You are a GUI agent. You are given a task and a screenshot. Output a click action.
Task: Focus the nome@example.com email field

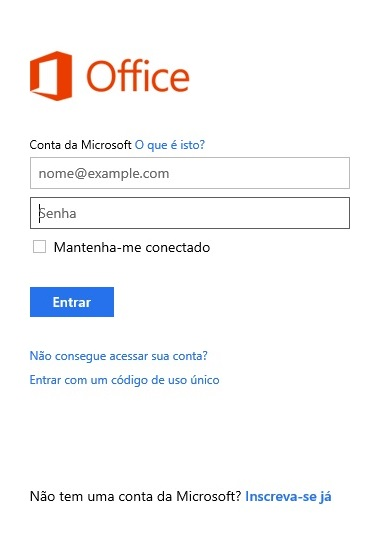click(190, 173)
